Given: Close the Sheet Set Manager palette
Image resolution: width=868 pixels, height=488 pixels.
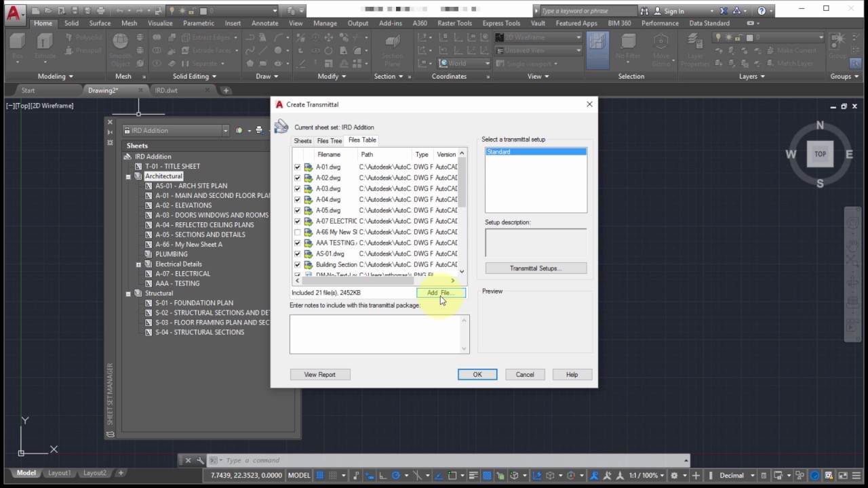Looking at the screenshot, I should coord(110,123).
